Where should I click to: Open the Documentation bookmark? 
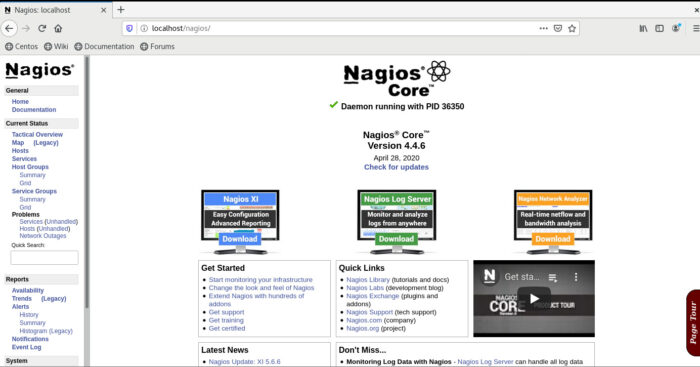[104, 46]
